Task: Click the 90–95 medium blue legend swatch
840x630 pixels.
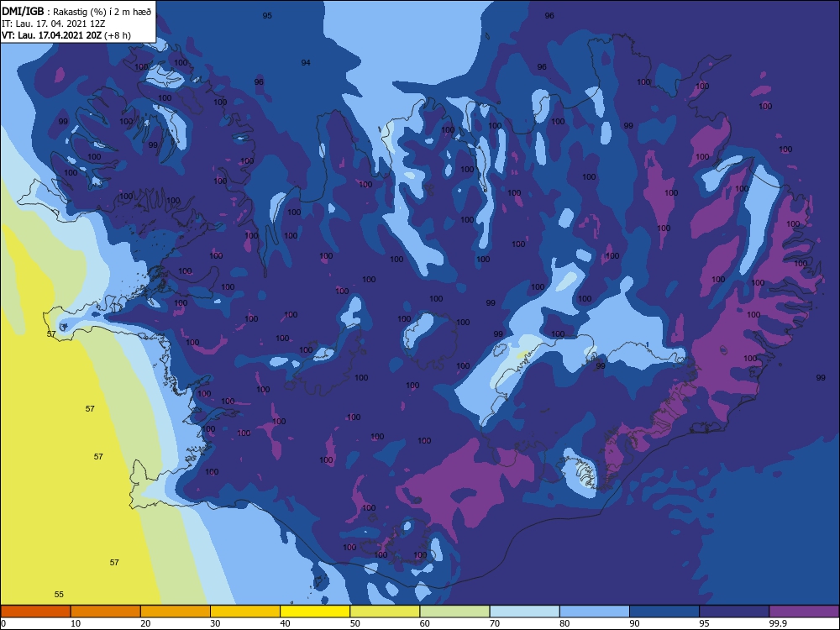Action: [x=664, y=612]
